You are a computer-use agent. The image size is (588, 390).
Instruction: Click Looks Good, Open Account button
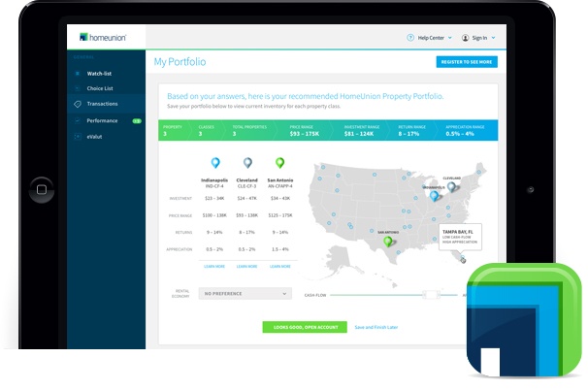pos(305,327)
